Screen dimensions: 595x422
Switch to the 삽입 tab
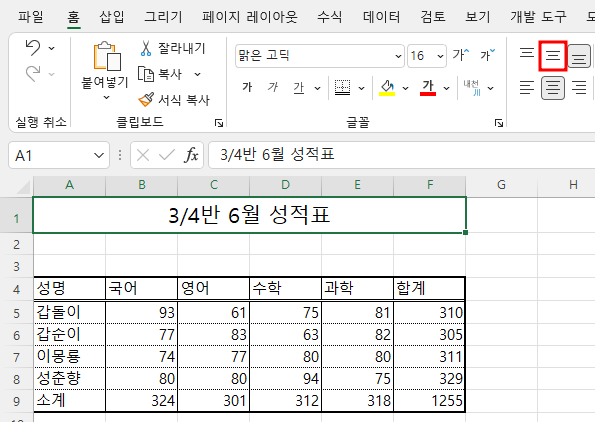click(x=112, y=17)
